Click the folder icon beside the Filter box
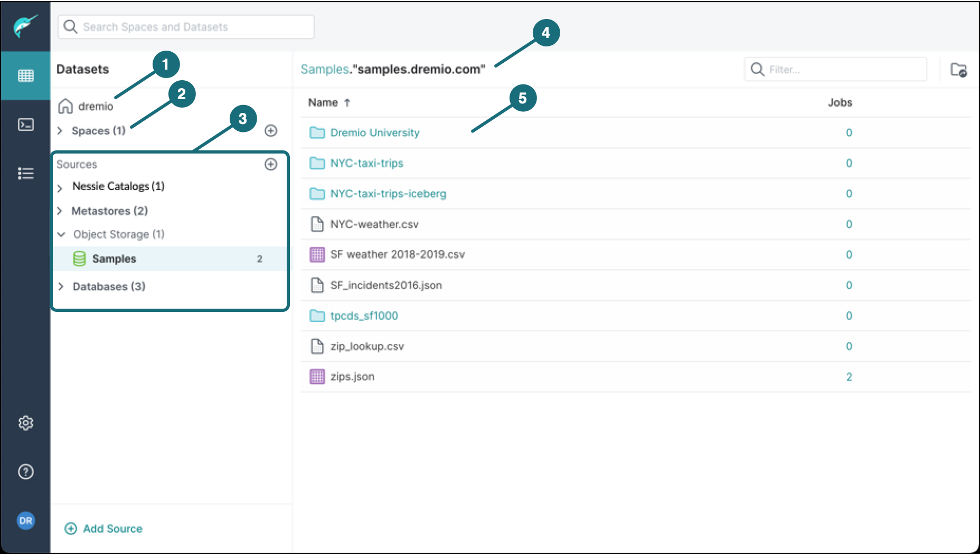 (x=957, y=69)
